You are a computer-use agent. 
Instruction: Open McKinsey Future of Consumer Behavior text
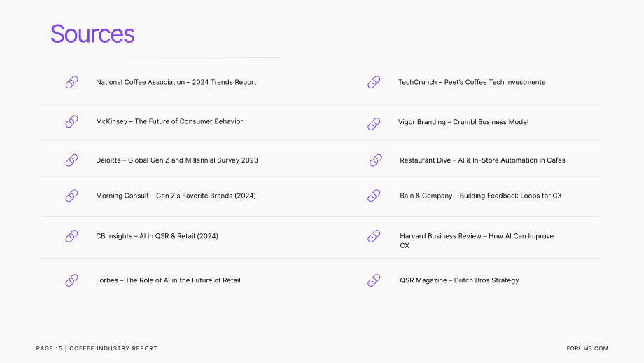point(169,121)
